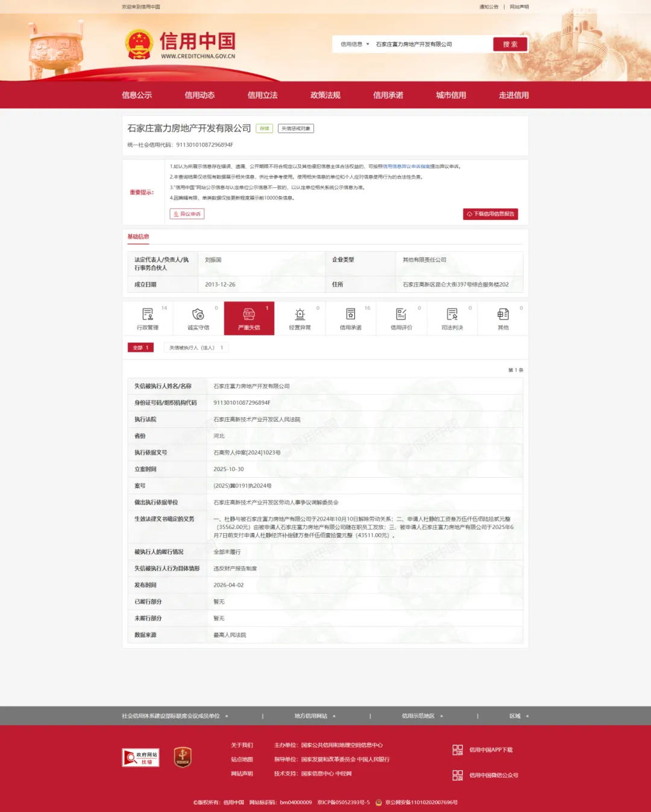Open the 信用信息异议申诉指南 link

coord(406,166)
